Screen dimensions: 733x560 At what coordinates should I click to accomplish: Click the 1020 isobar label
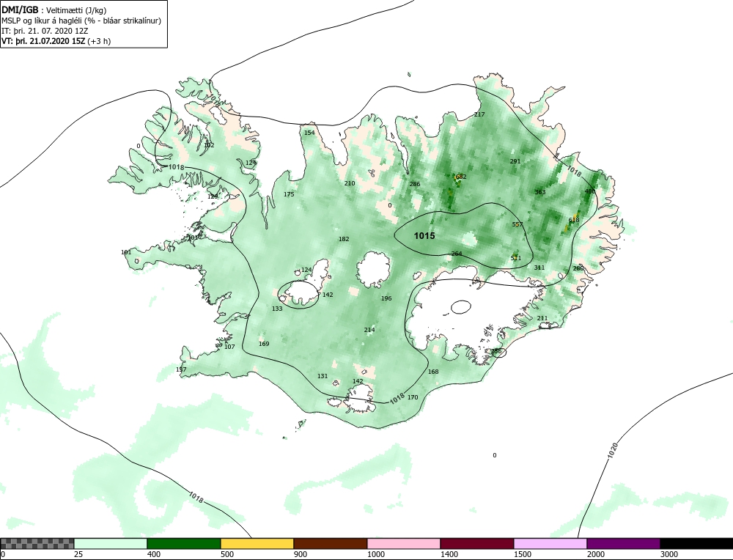click(x=614, y=449)
